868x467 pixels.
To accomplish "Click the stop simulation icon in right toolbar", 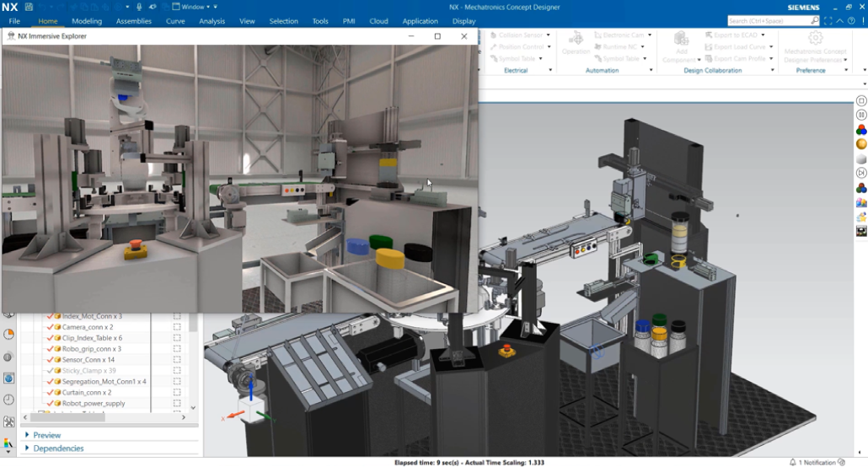I will (x=861, y=101).
